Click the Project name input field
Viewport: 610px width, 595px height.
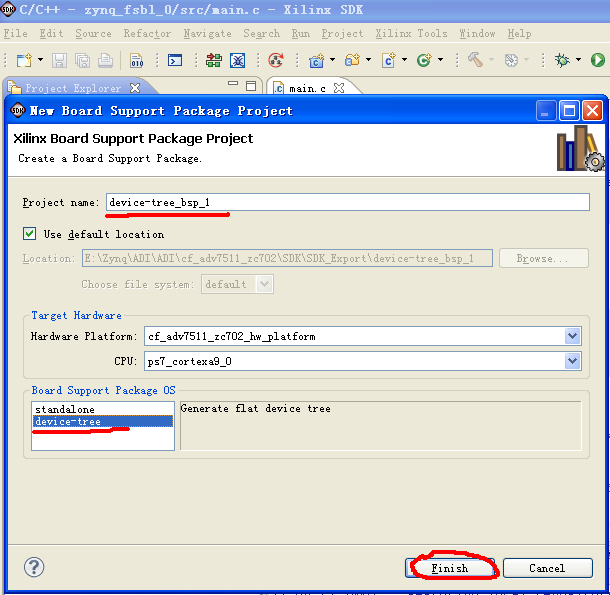347,202
